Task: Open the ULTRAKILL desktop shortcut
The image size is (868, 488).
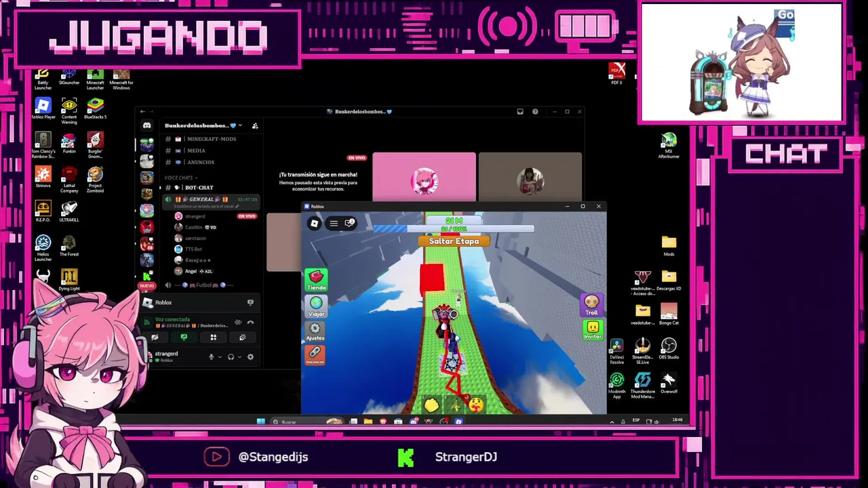Action: coord(69,212)
